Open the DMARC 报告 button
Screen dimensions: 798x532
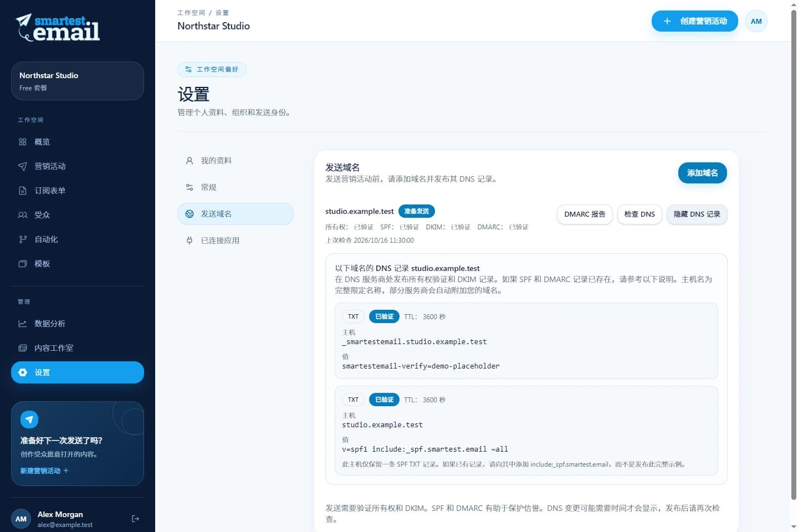pyautogui.click(x=585, y=214)
